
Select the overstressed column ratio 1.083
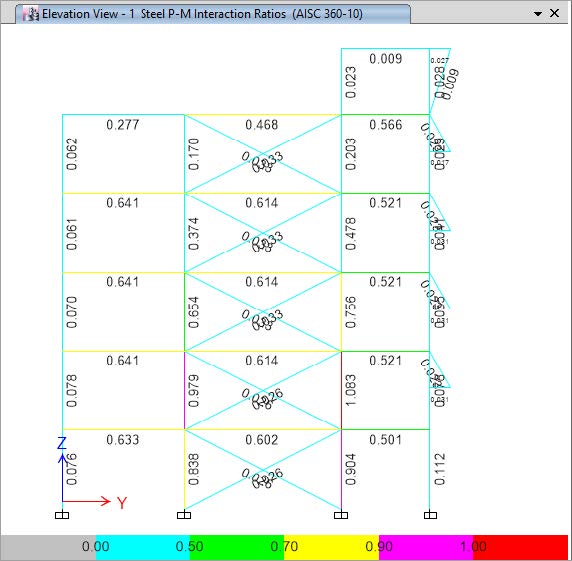(351, 390)
